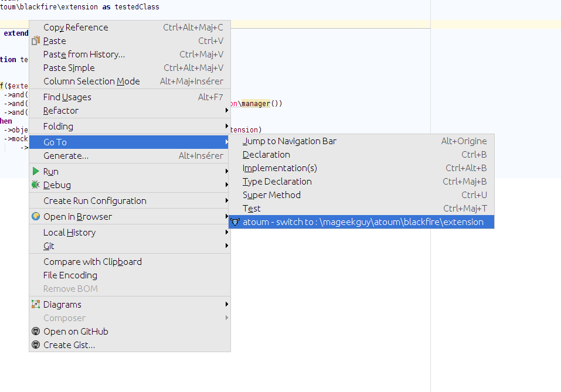Select Jump to Navigation Bar
The height and width of the screenshot is (392, 561).
pyautogui.click(x=361, y=141)
